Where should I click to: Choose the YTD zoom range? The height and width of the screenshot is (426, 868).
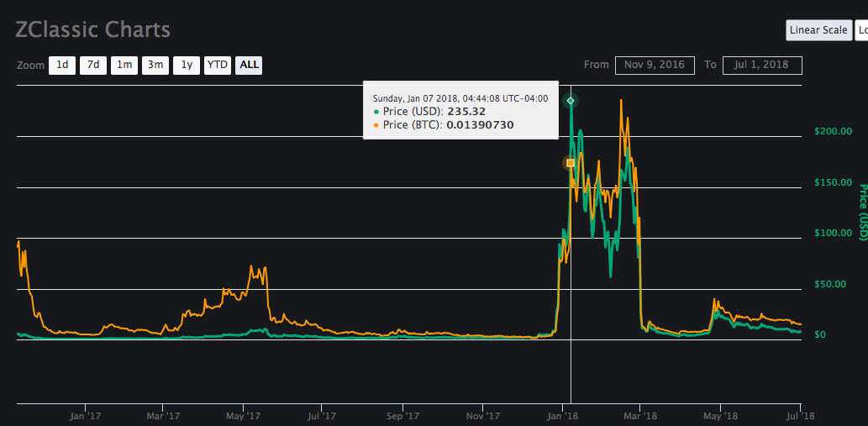217,66
